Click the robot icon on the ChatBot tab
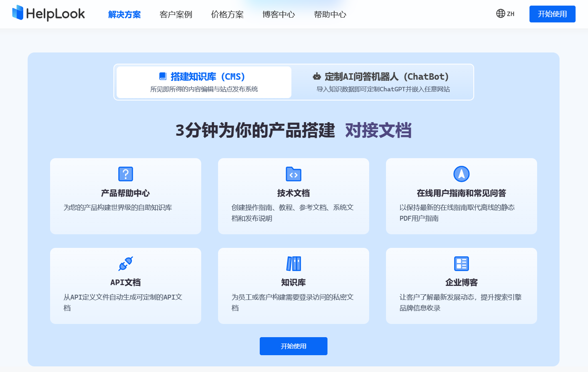The width and height of the screenshot is (588, 372). coord(317,76)
